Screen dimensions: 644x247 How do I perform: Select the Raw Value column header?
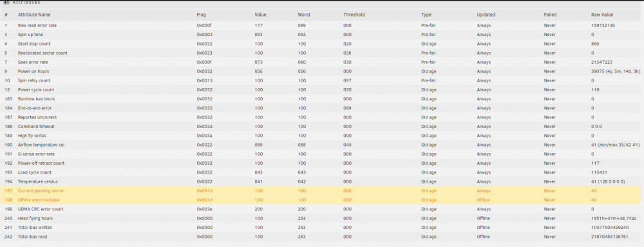(602, 15)
